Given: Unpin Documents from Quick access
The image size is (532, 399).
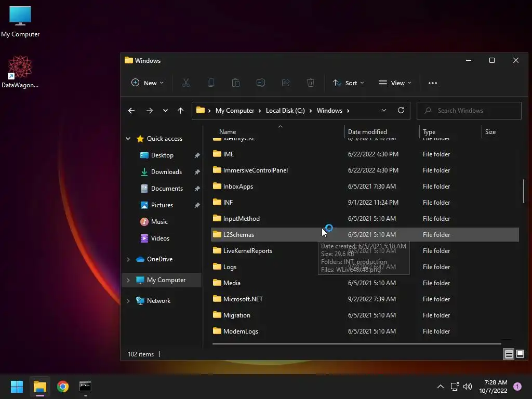Looking at the screenshot, I should [x=197, y=189].
